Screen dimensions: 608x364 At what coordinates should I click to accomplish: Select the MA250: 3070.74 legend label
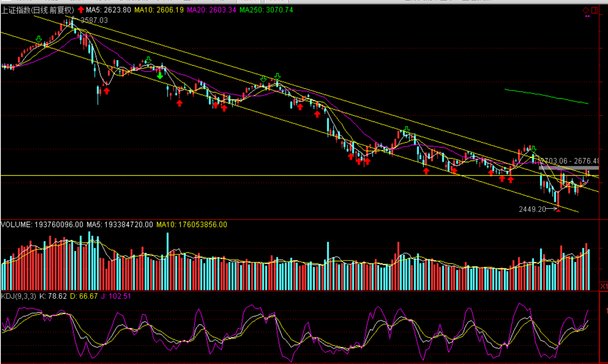(x=266, y=10)
